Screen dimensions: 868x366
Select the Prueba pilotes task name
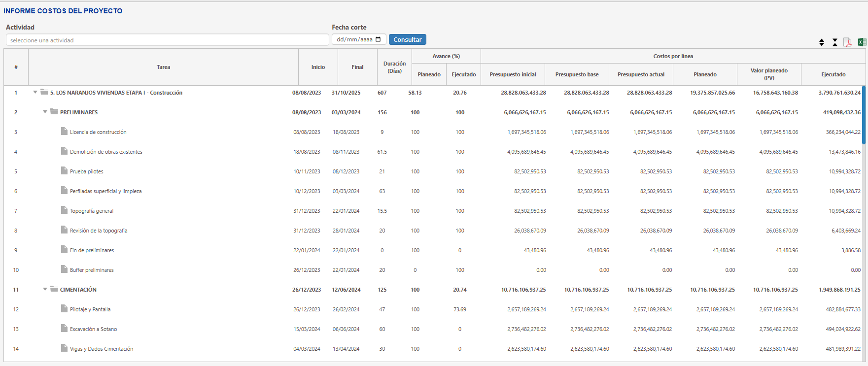[x=87, y=171]
